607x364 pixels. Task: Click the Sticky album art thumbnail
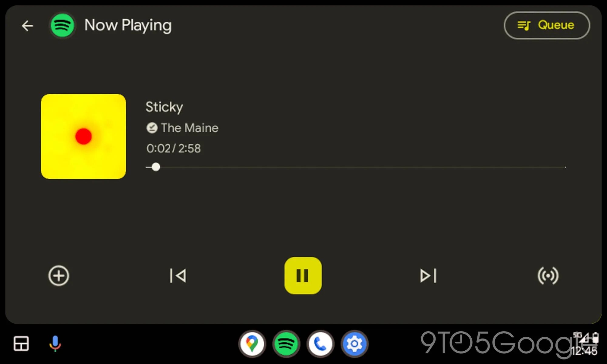coord(84,136)
